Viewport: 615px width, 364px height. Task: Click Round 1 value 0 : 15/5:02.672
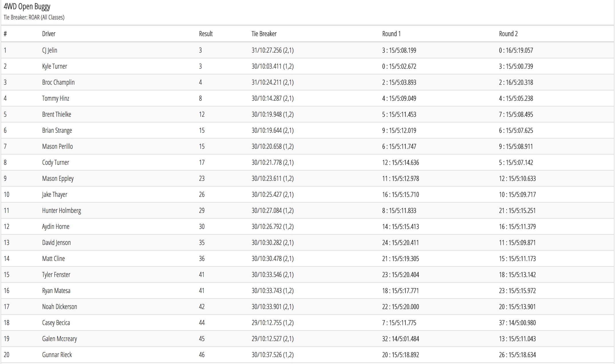pyautogui.click(x=399, y=66)
